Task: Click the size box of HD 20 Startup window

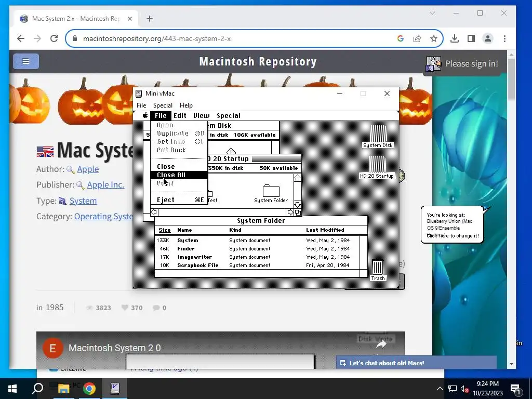Action: coord(298,212)
